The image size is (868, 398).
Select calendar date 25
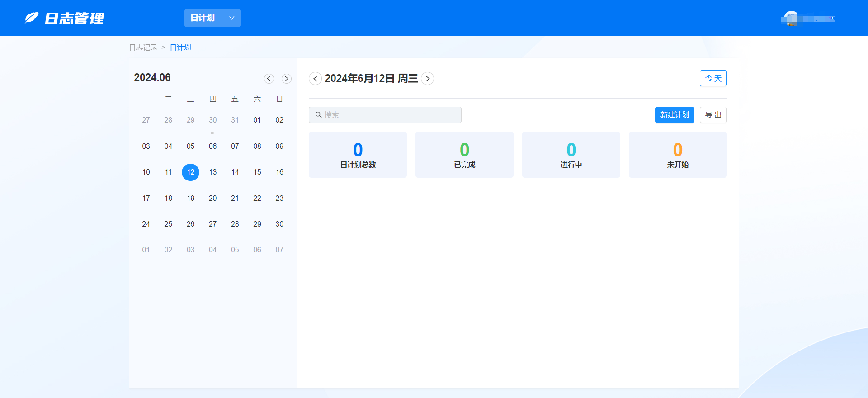pyautogui.click(x=168, y=224)
